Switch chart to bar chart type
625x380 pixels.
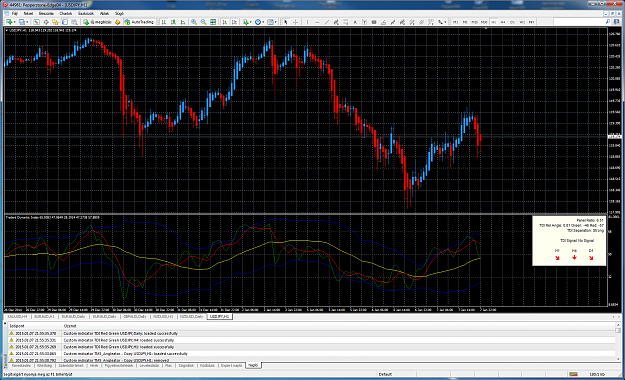(164, 22)
